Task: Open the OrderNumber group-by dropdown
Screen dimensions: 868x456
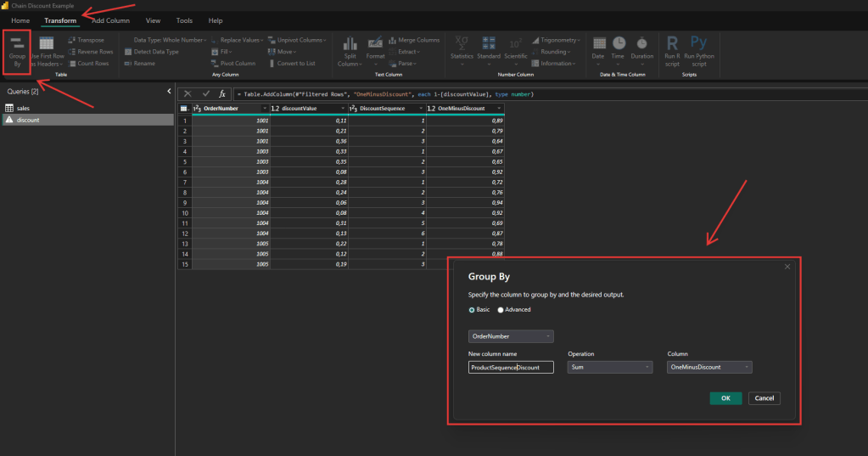Action: click(511, 336)
